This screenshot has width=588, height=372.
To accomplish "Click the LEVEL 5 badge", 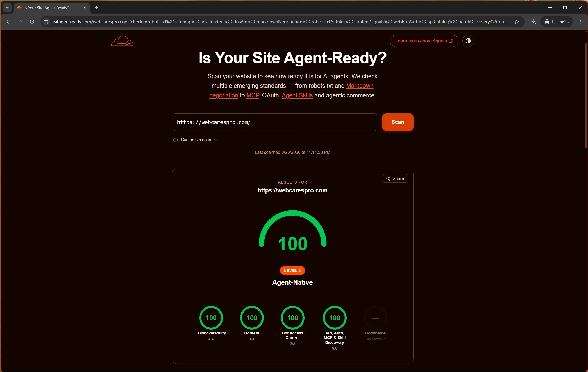I will coord(292,270).
